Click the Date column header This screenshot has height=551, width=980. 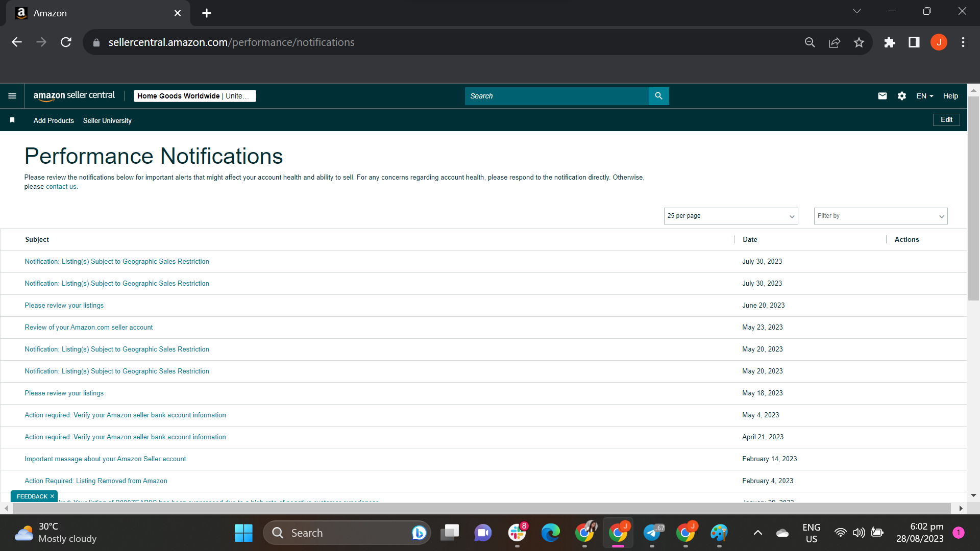[750, 240]
